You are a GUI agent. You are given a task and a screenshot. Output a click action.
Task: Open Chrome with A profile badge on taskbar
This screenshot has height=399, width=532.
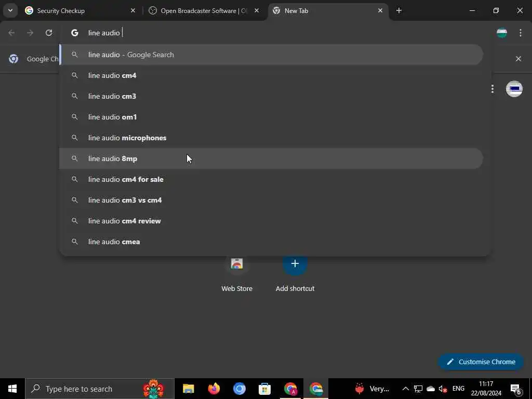pos(290,389)
